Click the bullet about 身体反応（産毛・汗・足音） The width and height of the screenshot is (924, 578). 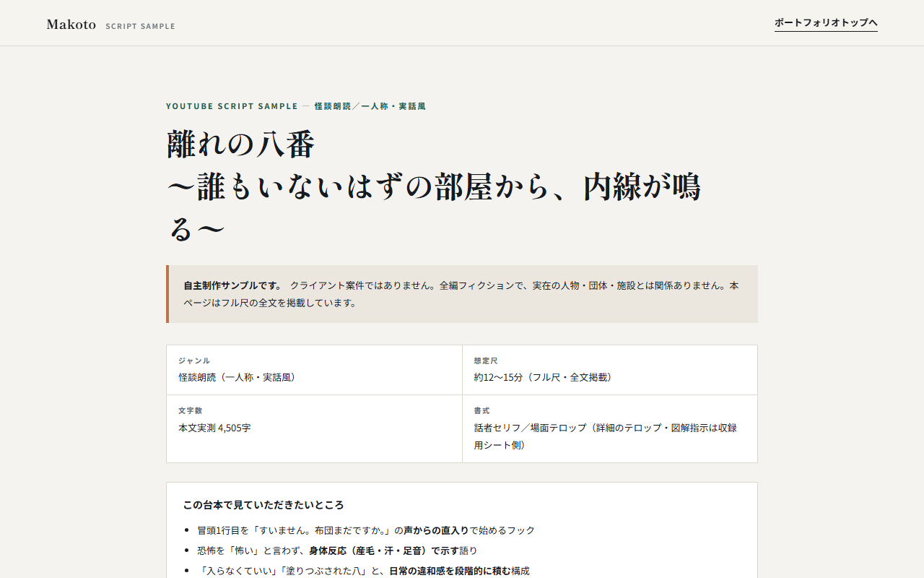pyautogui.click(x=337, y=551)
